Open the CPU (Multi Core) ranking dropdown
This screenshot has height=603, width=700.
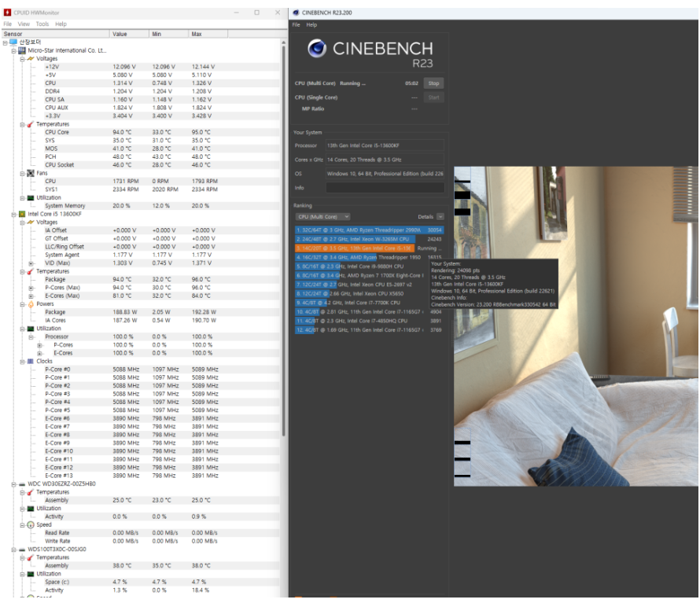(x=322, y=216)
